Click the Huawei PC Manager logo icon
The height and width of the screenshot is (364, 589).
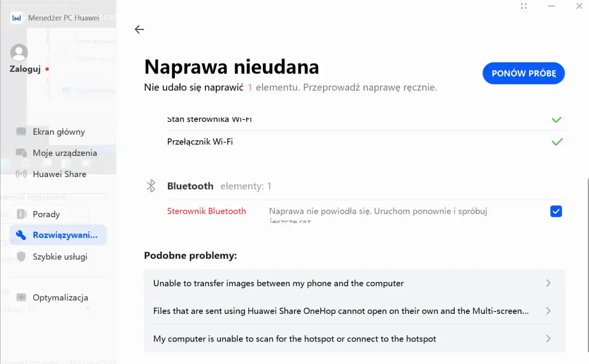[x=16, y=17]
